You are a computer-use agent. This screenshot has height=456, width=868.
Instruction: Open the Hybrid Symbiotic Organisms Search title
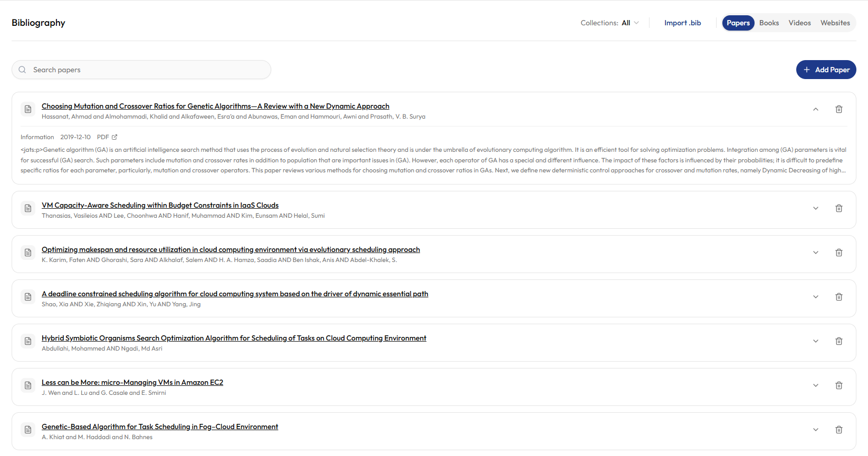234,338
